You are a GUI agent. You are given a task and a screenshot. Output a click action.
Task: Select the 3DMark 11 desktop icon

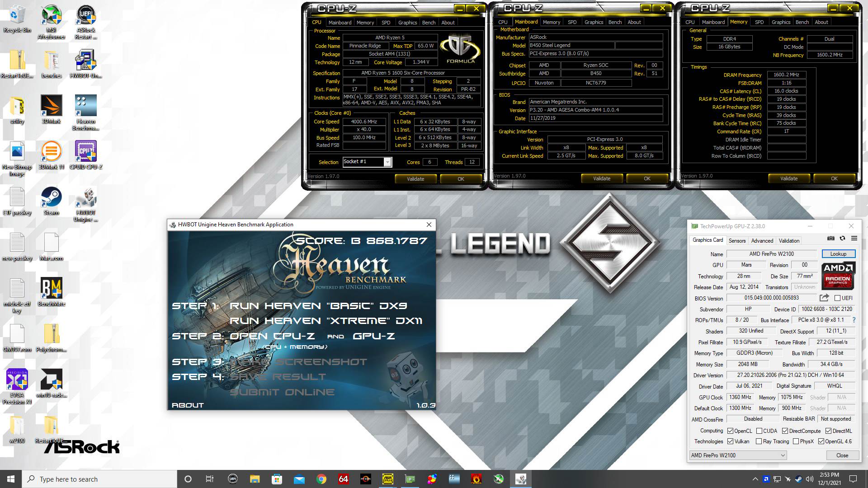[52, 155]
